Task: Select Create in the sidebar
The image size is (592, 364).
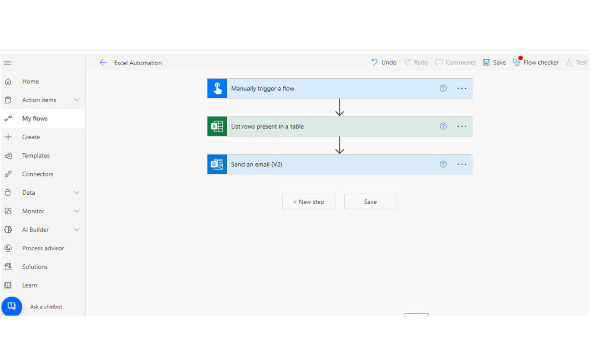Action: click(x=42, y=137)
